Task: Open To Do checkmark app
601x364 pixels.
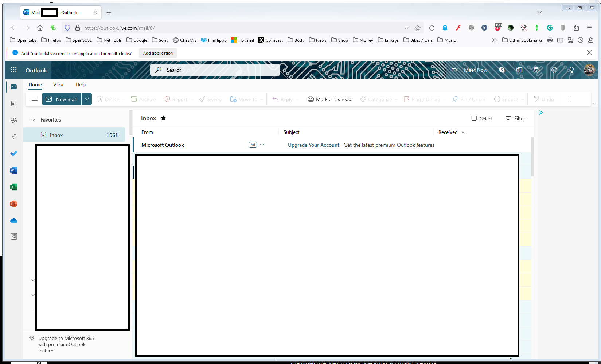Action: click(x=14, y=154)
